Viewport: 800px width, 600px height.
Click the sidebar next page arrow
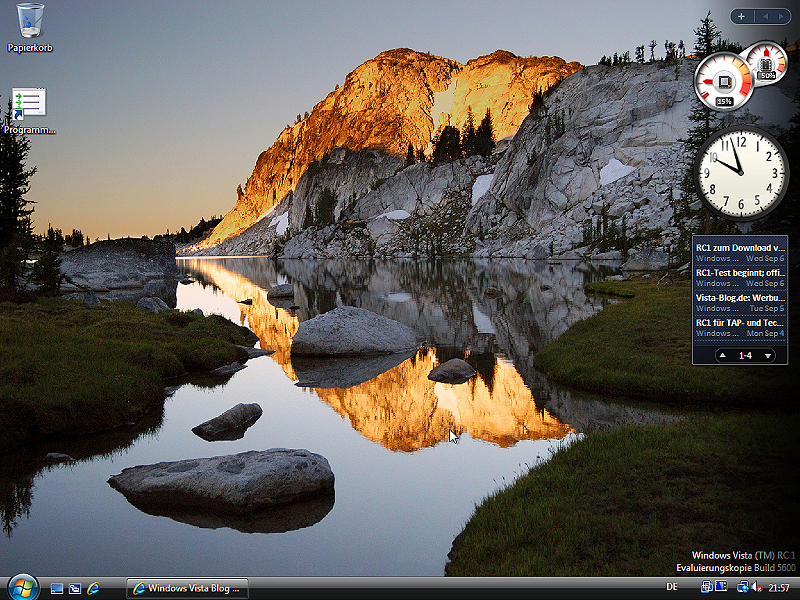point(779,16)
